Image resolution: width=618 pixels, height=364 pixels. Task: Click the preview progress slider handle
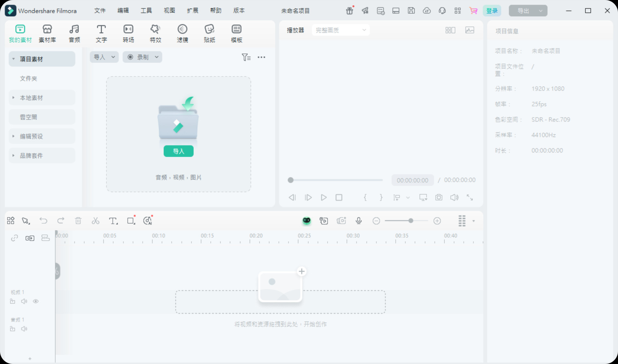click(x=291, y=180)
